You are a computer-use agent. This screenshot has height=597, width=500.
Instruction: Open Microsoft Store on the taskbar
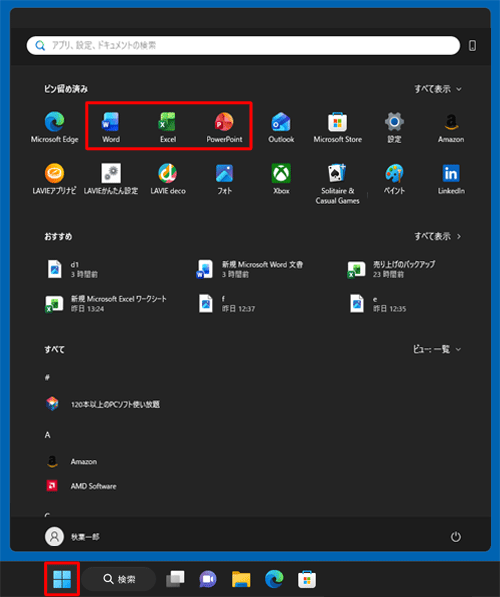coord(307,579)
